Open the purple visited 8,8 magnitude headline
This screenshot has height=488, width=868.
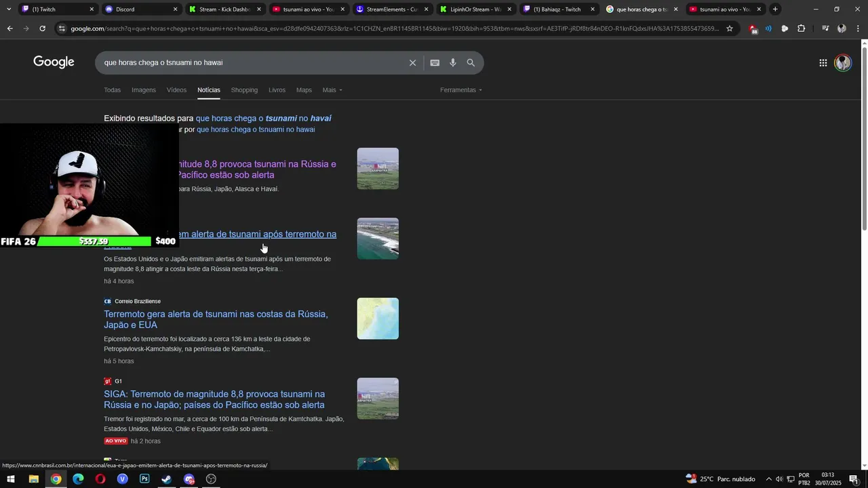[x=258, y=169]
